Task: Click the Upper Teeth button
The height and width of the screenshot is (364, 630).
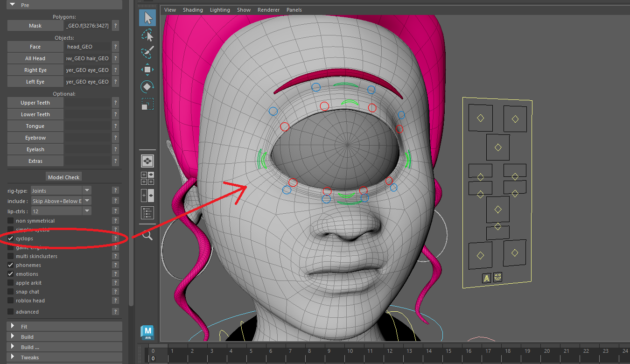Action: point(35,103)
